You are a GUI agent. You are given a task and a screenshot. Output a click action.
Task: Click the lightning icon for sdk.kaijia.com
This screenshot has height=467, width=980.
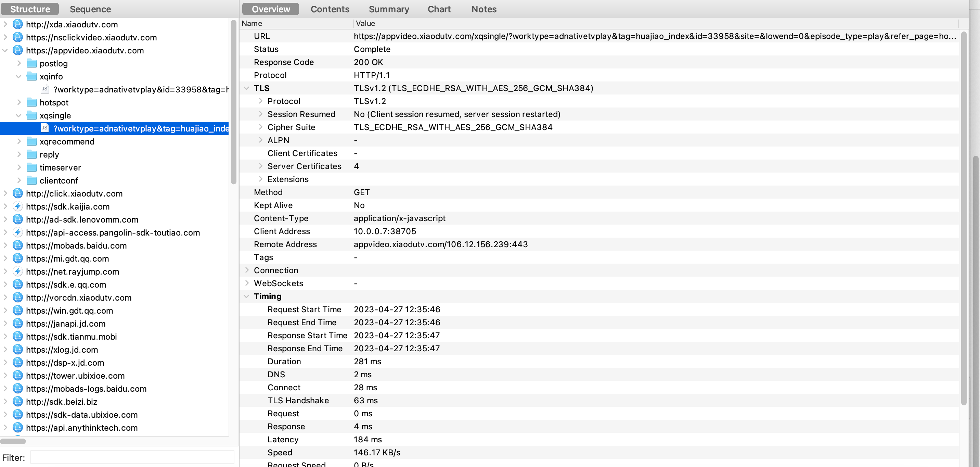[17, 206]
